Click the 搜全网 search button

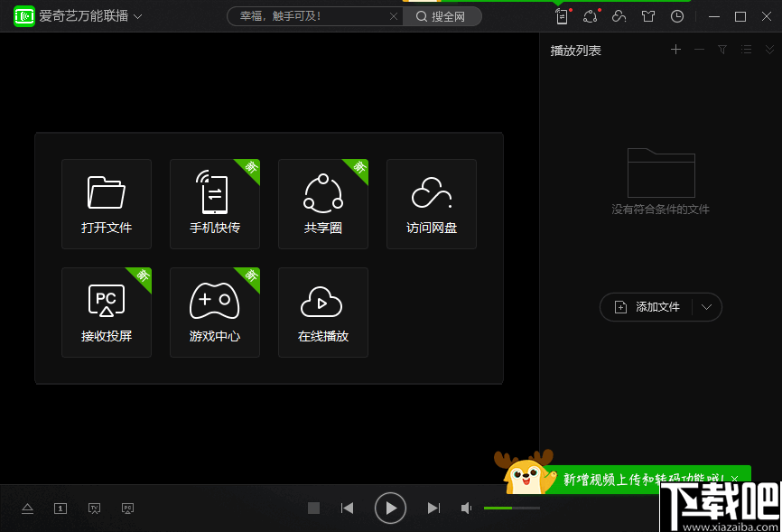coord(441,16)
